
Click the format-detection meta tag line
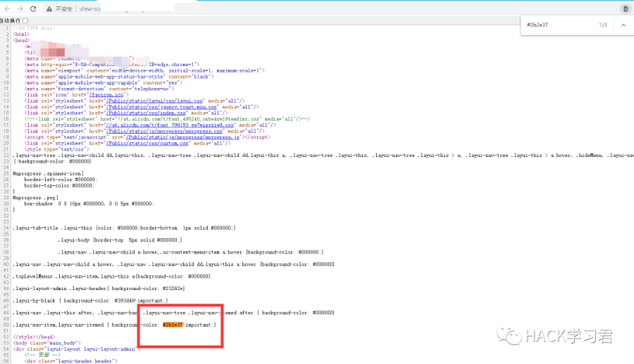coord(99,89)
